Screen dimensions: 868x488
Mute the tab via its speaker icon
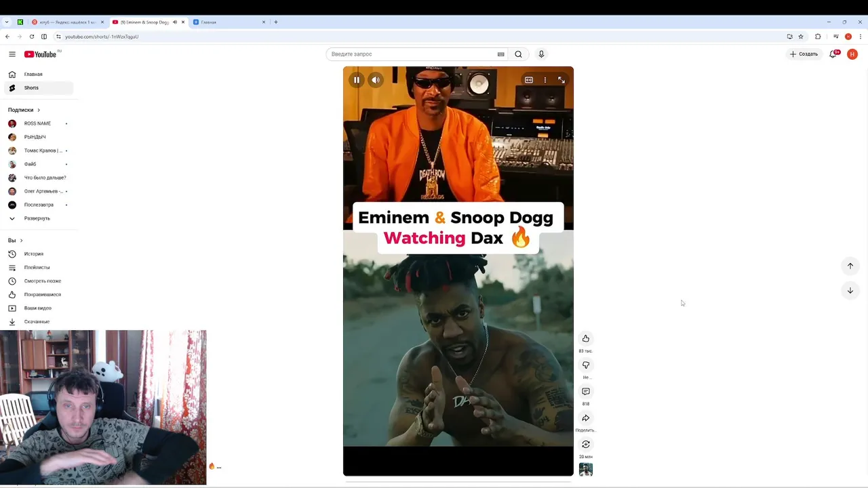(x=175, y=22)
